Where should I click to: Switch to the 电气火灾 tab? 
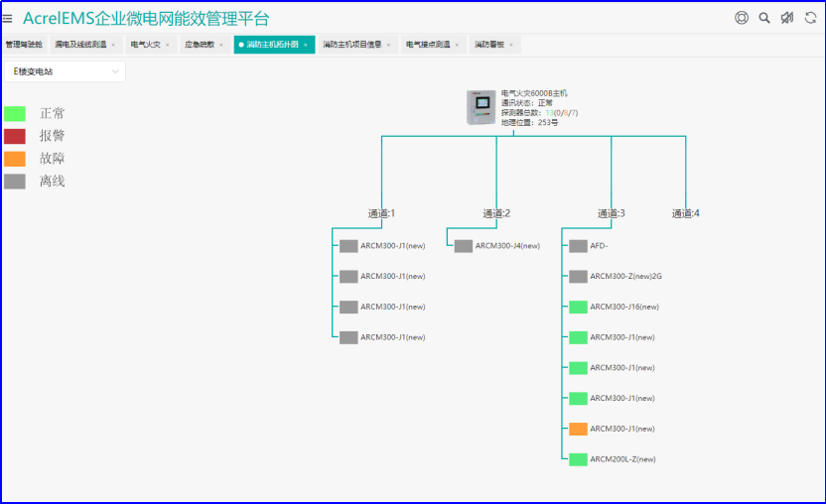point(145,45)
